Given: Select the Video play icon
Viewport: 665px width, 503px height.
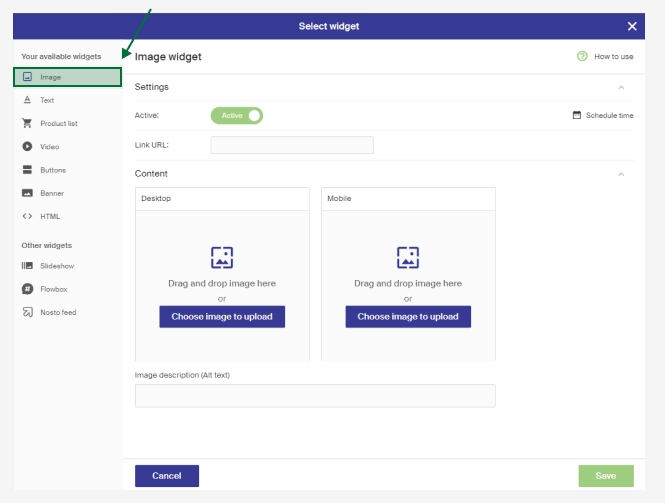Looking at the screenshot, I should (x=28, y=147).
